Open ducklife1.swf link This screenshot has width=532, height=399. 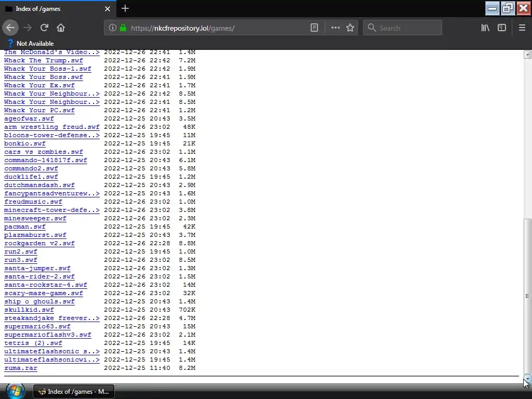[31, 177]
